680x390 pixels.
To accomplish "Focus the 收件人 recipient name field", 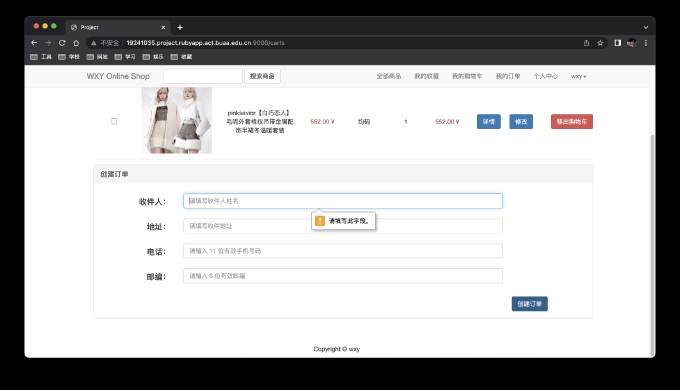I will [343, 201].
